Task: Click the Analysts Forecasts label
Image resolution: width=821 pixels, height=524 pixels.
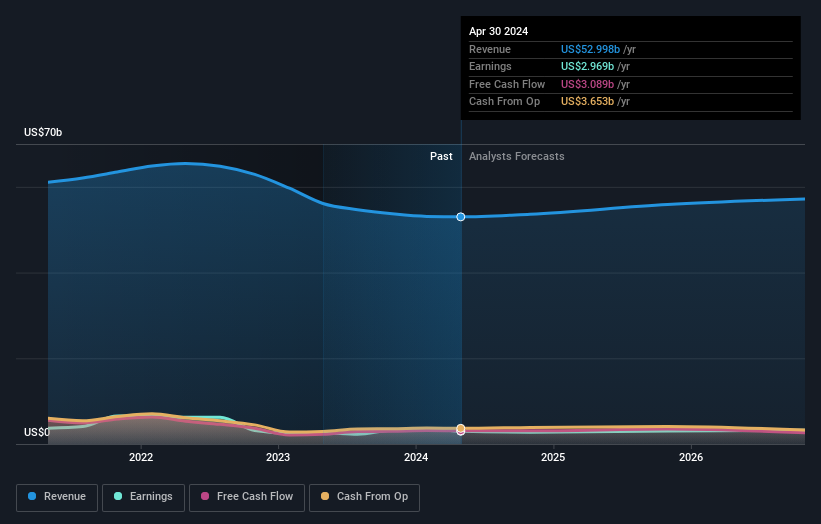Action: coord(517,156)
